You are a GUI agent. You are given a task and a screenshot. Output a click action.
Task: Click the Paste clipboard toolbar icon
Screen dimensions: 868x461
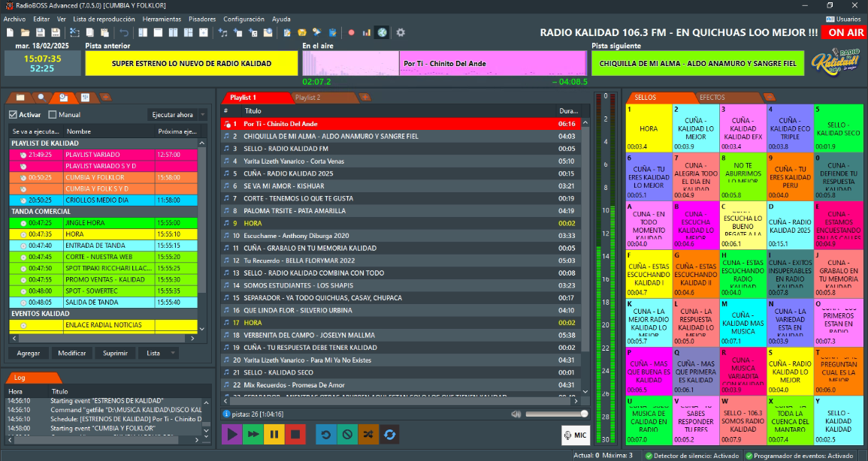[104, 32]
